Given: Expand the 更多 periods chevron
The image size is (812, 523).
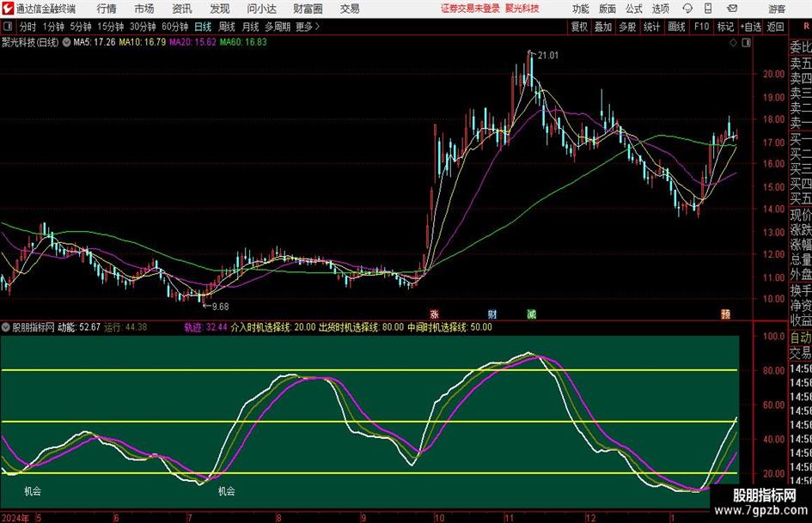Looking at the screenshot, I should click(317, 27).
